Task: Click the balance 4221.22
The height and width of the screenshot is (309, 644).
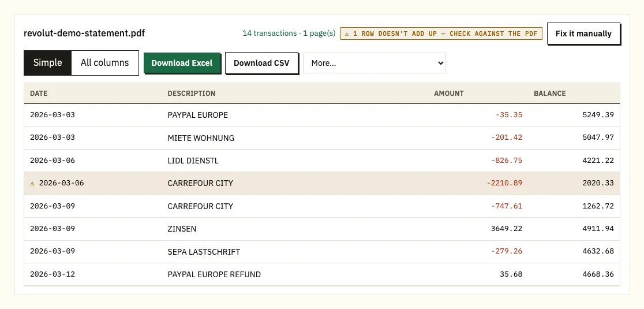Action: point(598,160)
